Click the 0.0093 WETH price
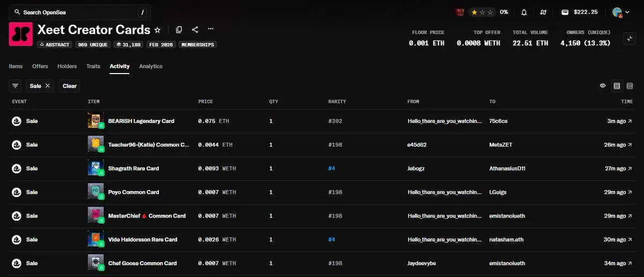Image resolution: width=644 pixels, height=277 pixels. coord(217,169)
